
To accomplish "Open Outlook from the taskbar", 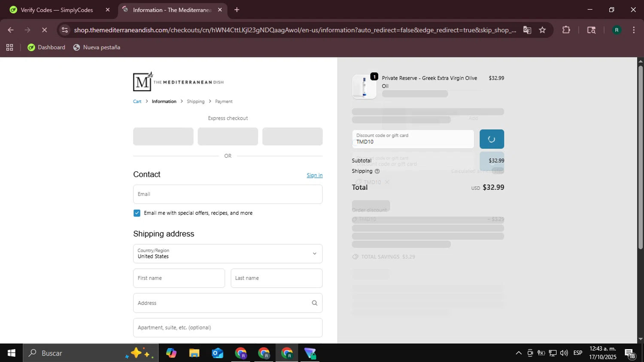I will point(218,353).
